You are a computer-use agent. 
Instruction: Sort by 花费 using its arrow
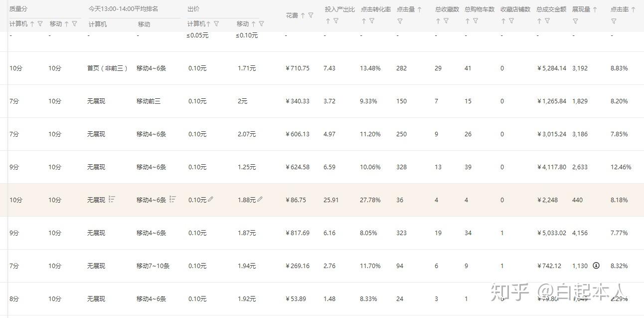303,15
